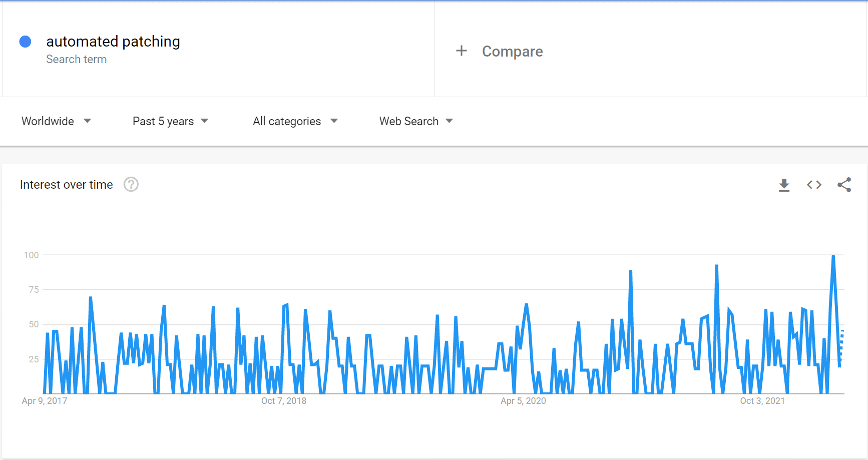Expand the Web Search type dropdown
The width and height of the screenshot is (868, 460).
click(409, 121)
